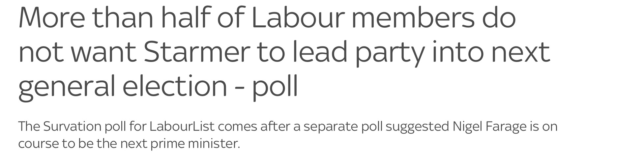
Task: Click 'comes after' in the subheading
Action: click(x=254, y=126)
